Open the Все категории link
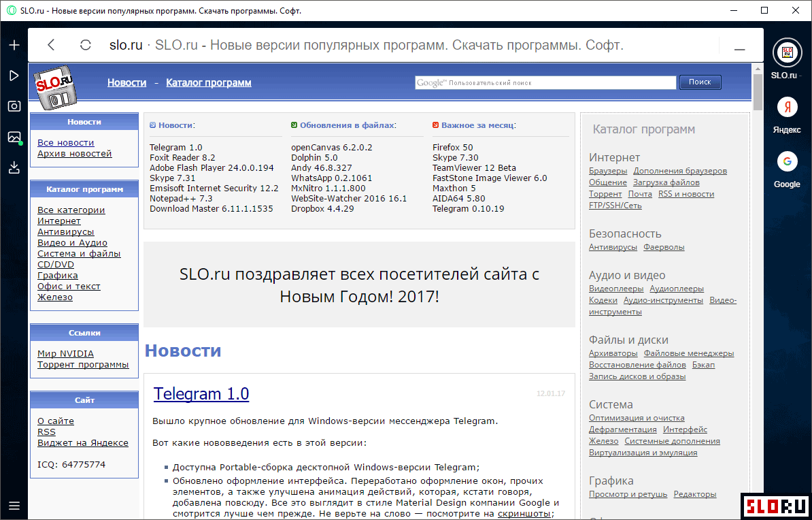Screen dimensions: 812x520 (x=71, y=210)
